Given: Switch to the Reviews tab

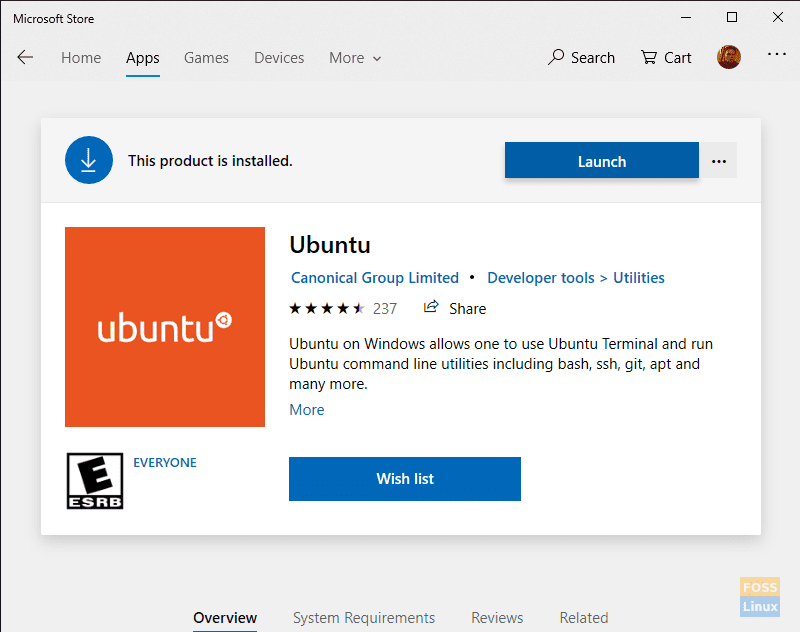Looking at the screenshot, I should pos(497,618).
